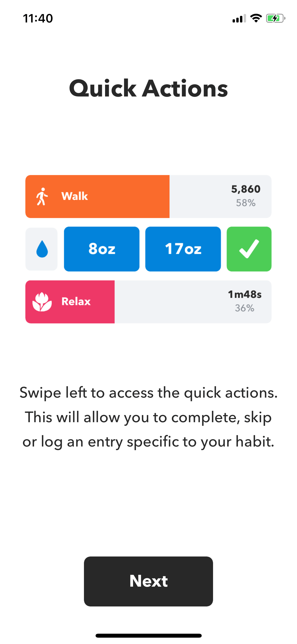Log 8oz of water
This screenshot has height=644, width=297.
click(x=102, y=249)
